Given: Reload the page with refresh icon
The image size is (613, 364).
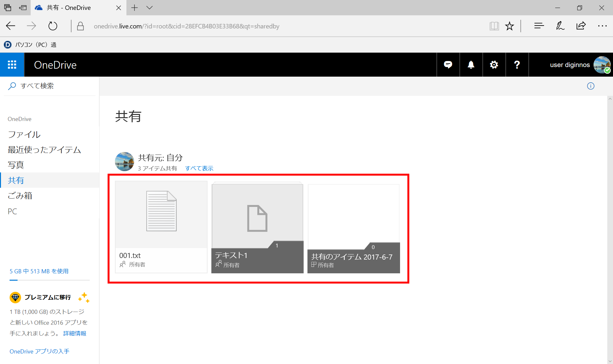Looking at the screenshot, I should point(53,26).
